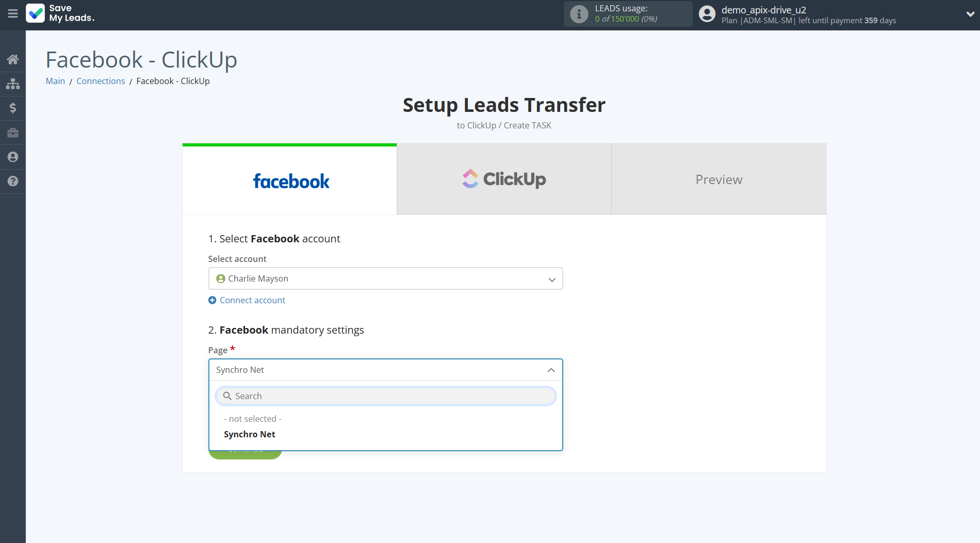Expand the account menu chevron
The height and width of the screenshot is (543, 980).
pyautogui.click(x=970, y=14)
